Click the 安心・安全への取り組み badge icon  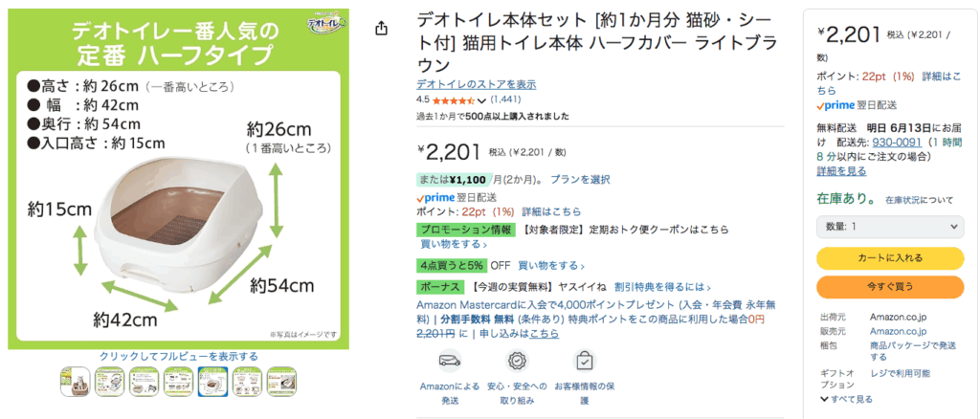(x=517, y=360)
